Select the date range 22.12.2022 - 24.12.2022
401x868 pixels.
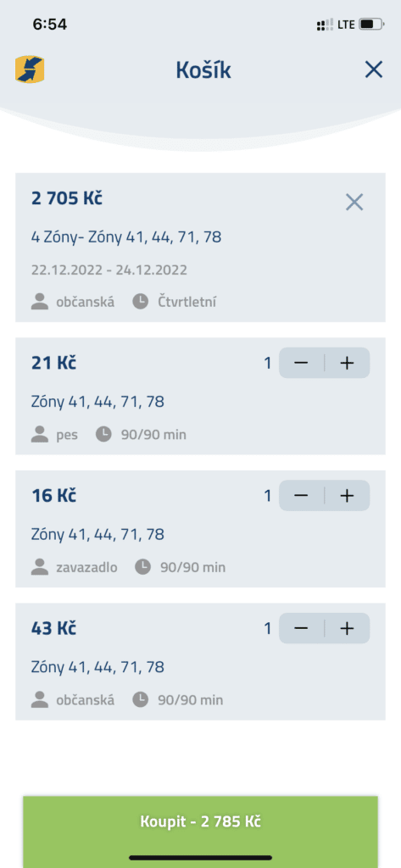(x=109, y=270)
